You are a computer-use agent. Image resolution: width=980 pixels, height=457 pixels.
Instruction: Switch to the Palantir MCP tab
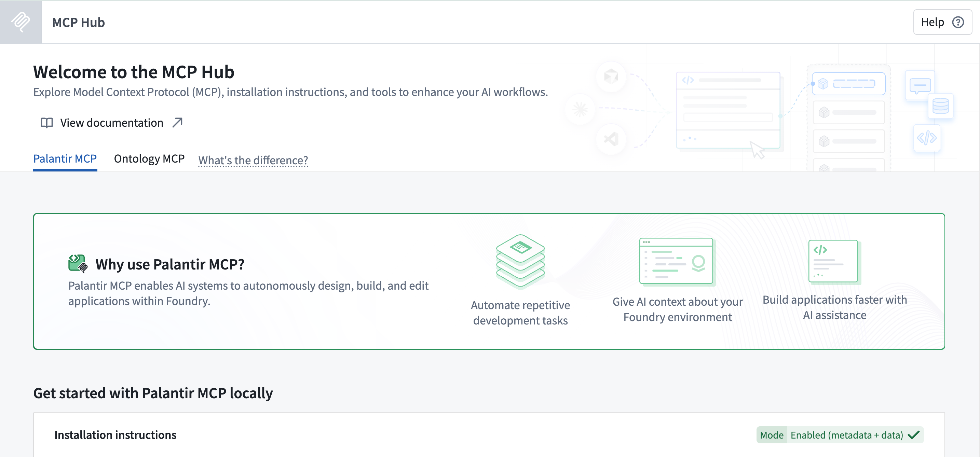click(65, 158)
